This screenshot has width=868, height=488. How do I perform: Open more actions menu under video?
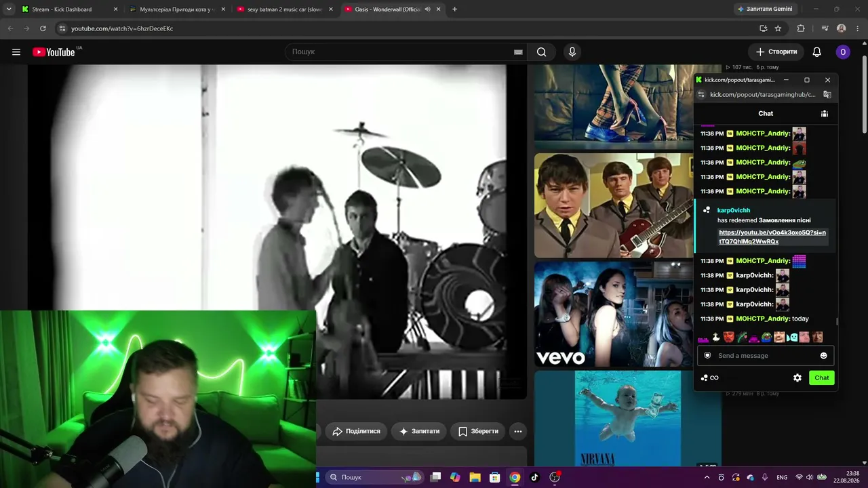pyautogui.click(x=518, y=431)
